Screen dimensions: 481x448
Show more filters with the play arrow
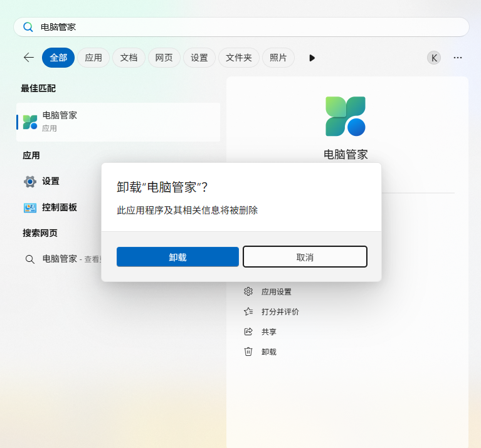pos(312,58)
